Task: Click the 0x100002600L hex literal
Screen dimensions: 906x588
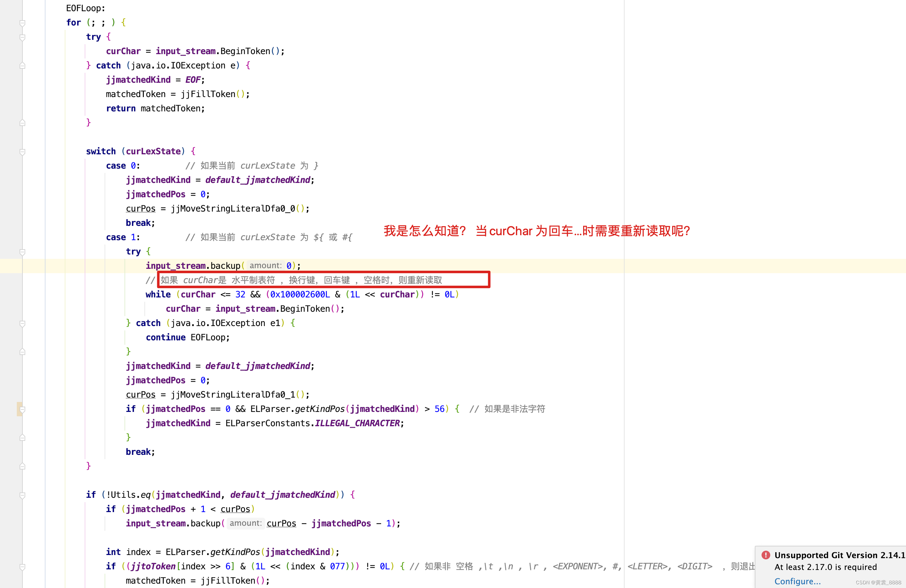Action: pos(300,294)
